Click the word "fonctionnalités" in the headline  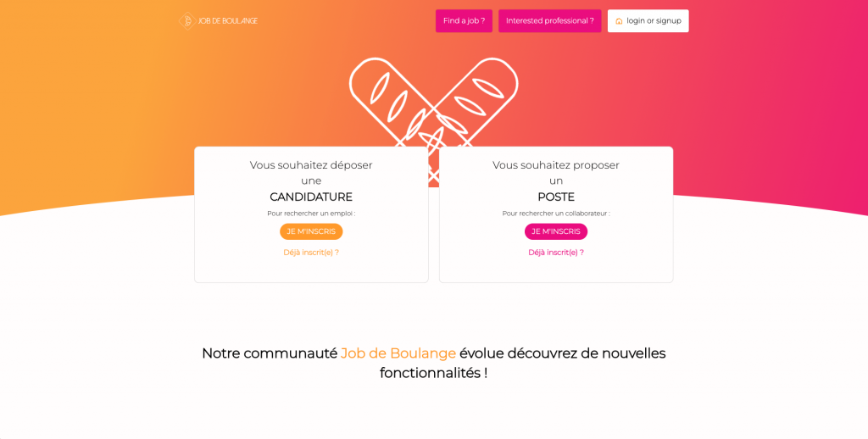point(430,373)
